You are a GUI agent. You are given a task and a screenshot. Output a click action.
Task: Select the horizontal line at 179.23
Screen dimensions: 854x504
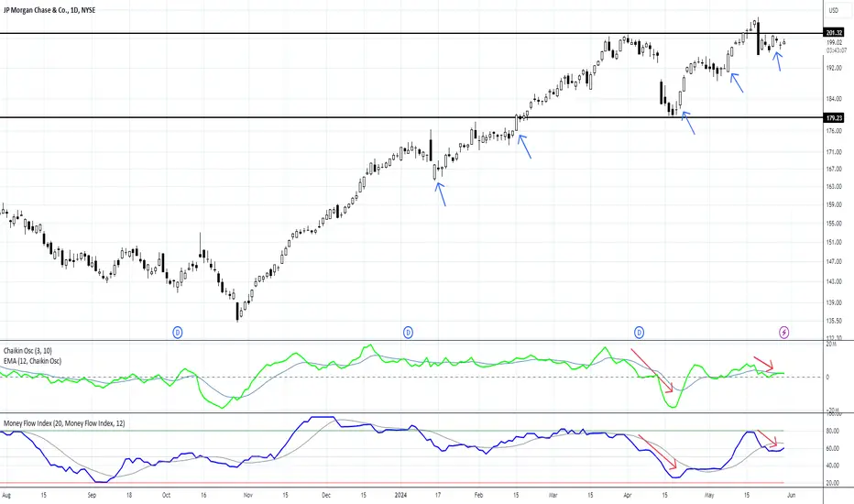point(411,117)
